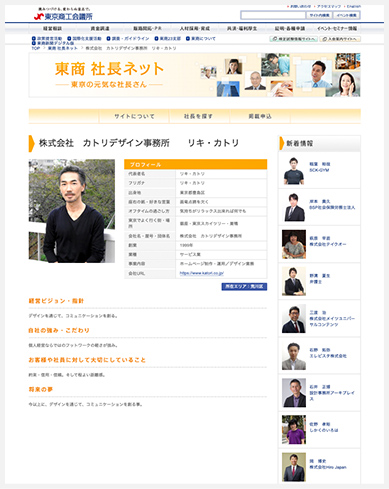
Task: Open the 株式会社テイクオー profile link
Action: pyautogui.click(x=328, y=241)
